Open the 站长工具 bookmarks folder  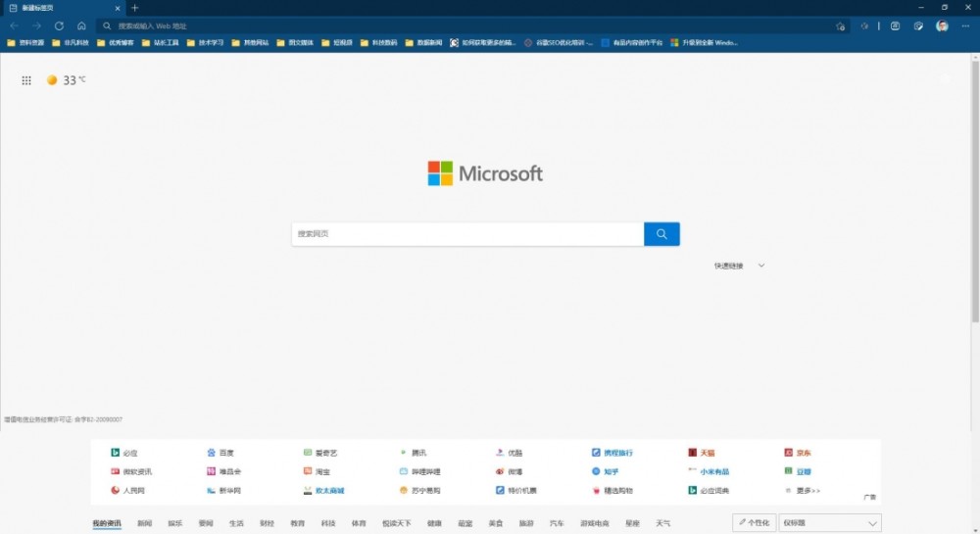[x=160, y=43]
